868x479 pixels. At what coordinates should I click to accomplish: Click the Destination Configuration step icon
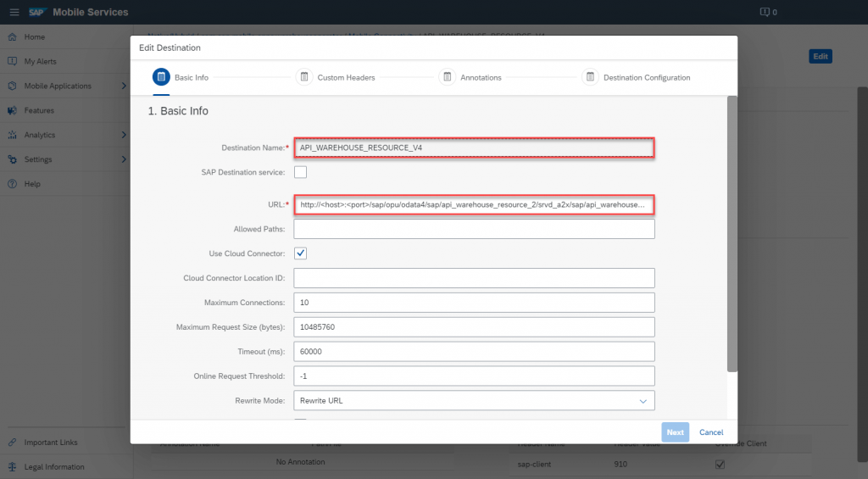[590, 77]
